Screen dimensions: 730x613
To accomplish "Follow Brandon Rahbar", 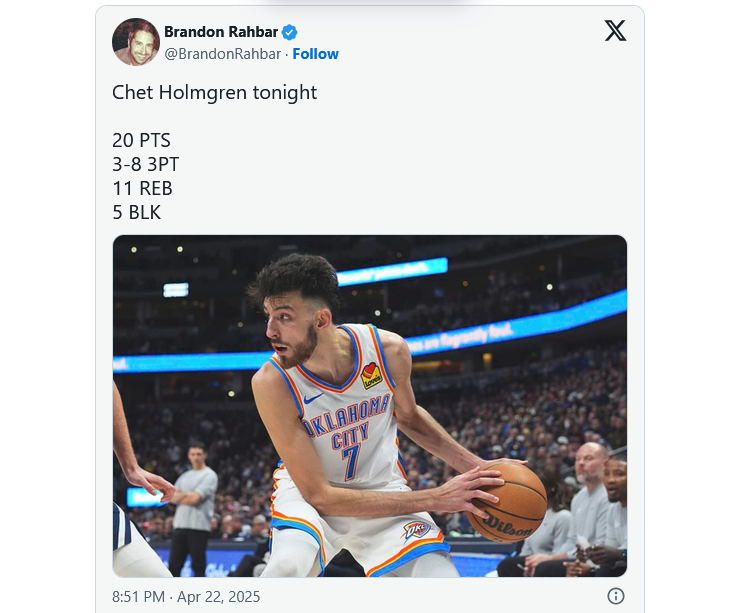I will pyautogui.click(x=315, y=54).
